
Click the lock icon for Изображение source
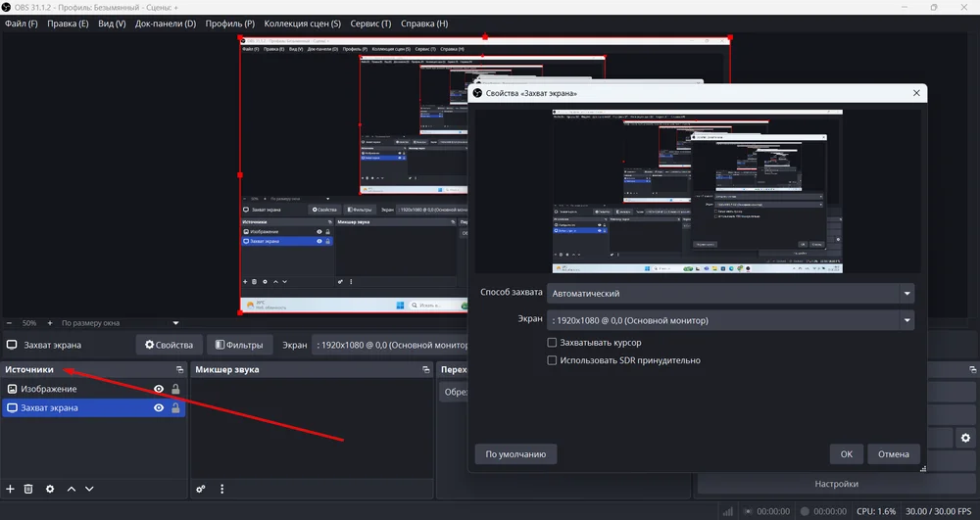(x=175, y=389)
